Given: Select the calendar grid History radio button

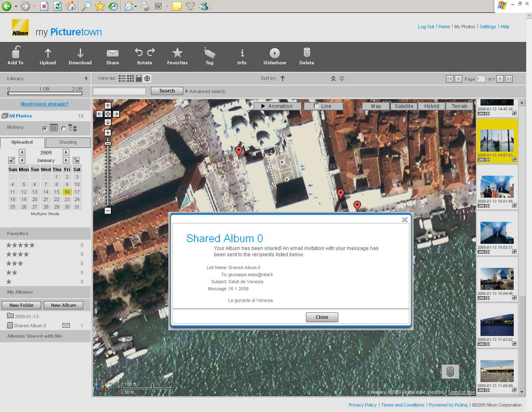Looking at the screenshot, I should [45, 128].
